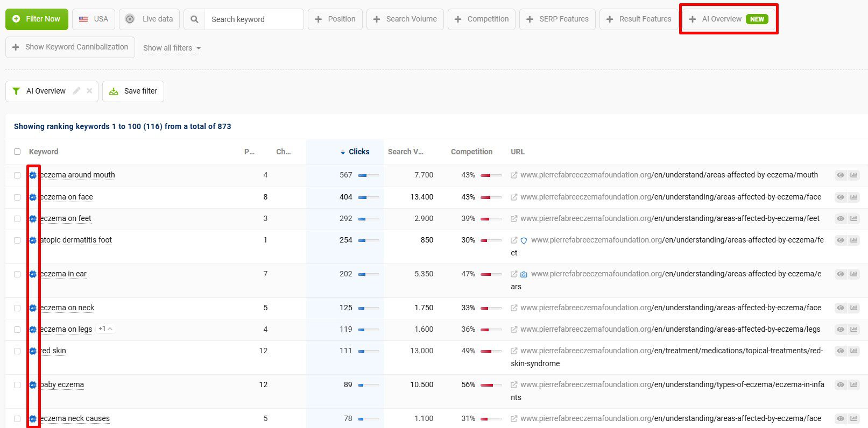Screen dimensions: 868x428
Task: Sort by the Competition column header
Action: [471, 152]
